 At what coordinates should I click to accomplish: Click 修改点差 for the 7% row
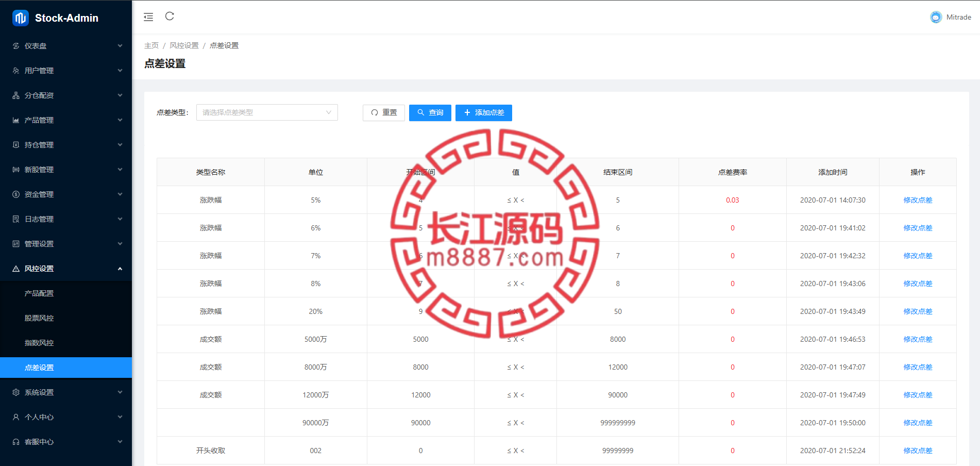tap(918, 256)
